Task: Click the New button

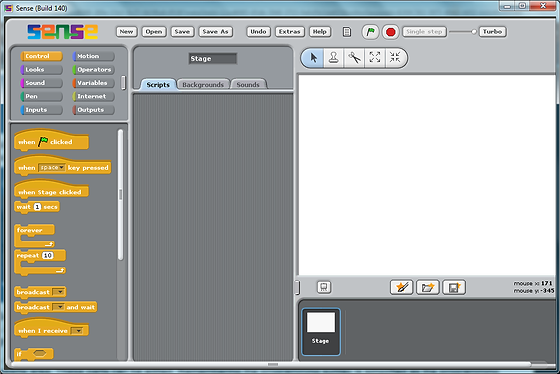Action: click(x=126, y=32)
